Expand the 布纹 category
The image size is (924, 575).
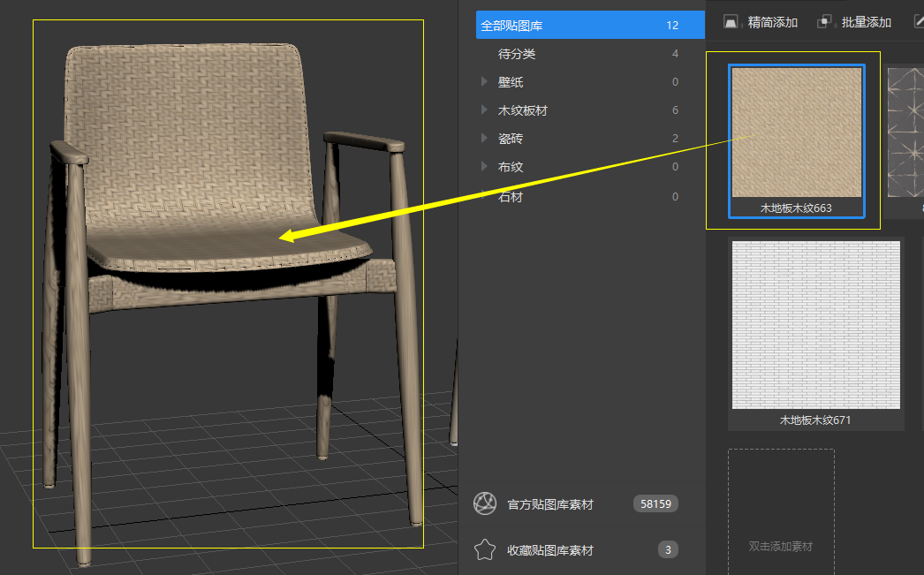tap(484, 166)
